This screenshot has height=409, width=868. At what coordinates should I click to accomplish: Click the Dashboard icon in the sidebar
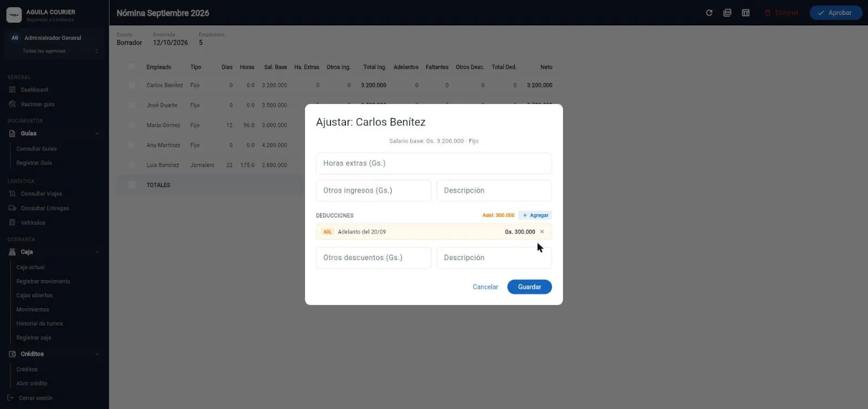click(12, 90)
